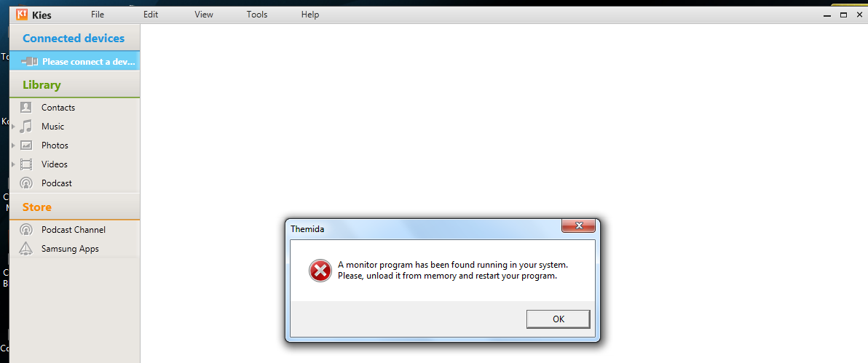Click the Podcast icon under Library
This screenshot has width=868, height=363.
point(26,183)
